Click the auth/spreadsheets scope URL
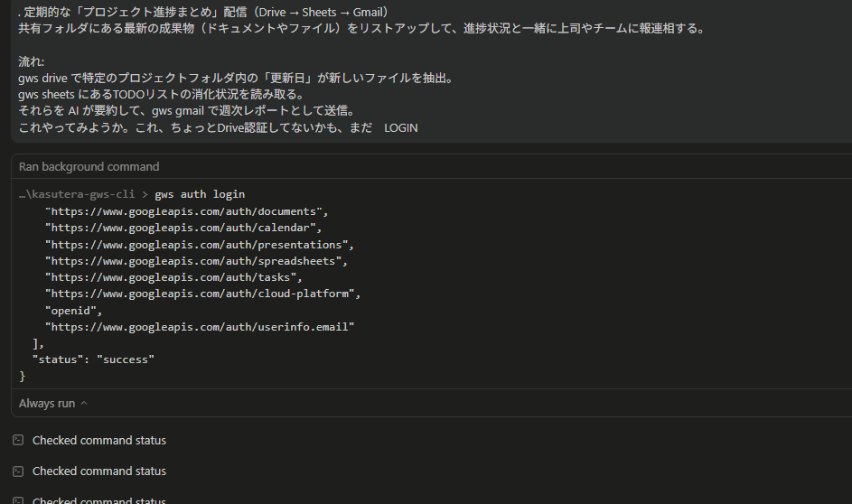This screenshot has height=504, width=852. [x=196, y=261]
